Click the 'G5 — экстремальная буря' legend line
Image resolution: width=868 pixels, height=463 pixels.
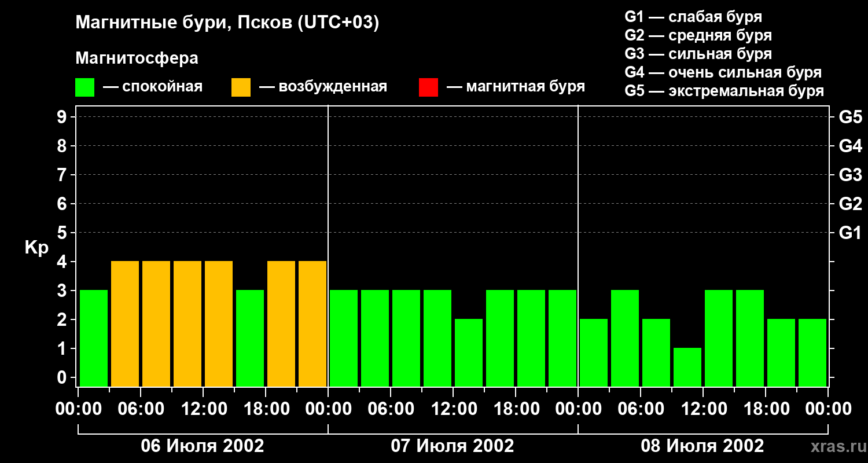coord(724,91)
